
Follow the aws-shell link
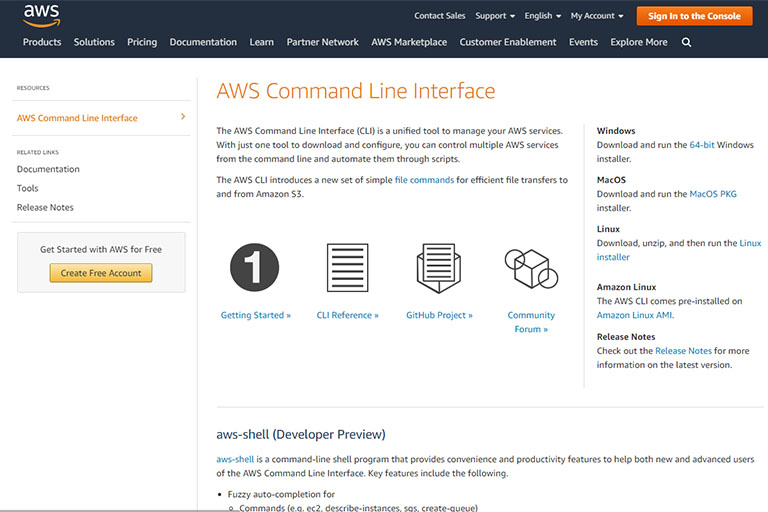click(235, 459)
